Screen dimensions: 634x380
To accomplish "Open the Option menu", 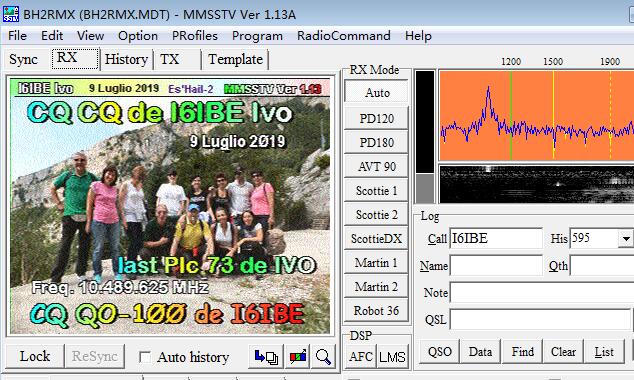I will tap(138, 36).
